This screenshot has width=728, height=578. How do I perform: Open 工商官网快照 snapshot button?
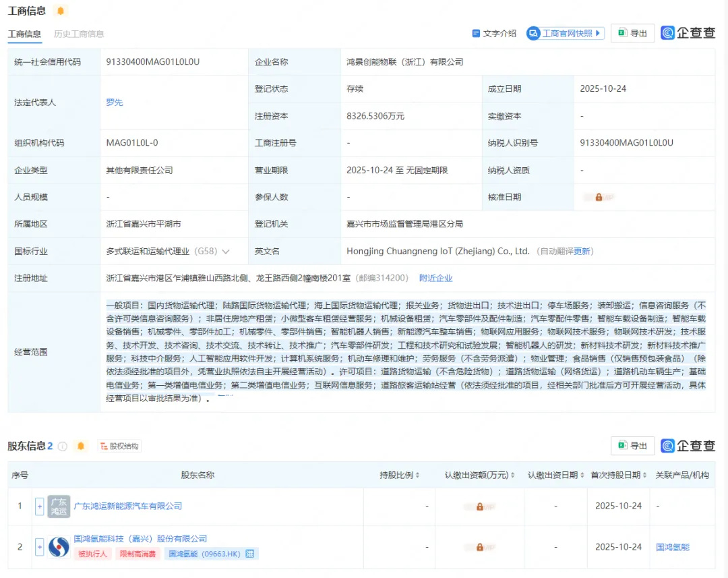click(566, 33)
